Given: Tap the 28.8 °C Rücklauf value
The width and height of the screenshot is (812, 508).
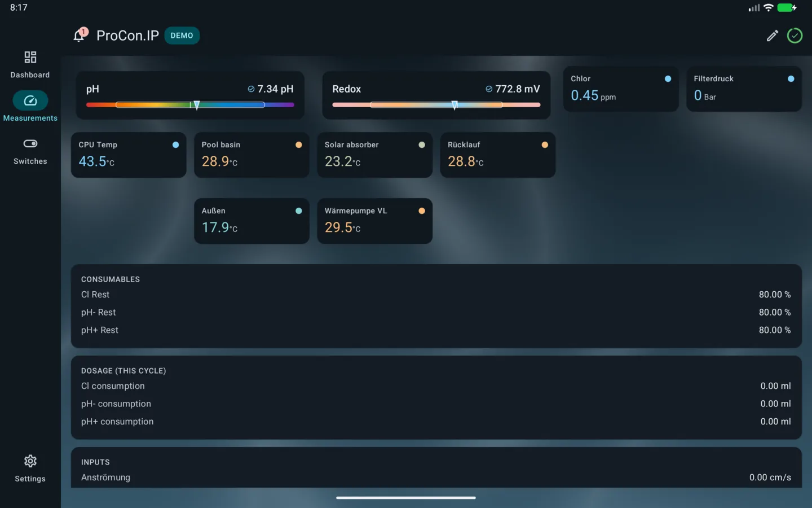Looking at the screenshot, I should click(x=465, y=161).
